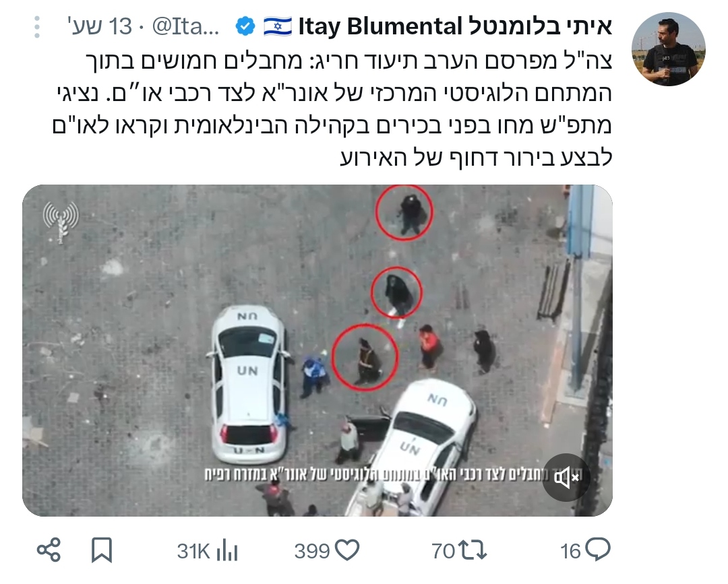
Task: Click the 70 reposts count
Action: pyautogui.click(x=444, y=552)
